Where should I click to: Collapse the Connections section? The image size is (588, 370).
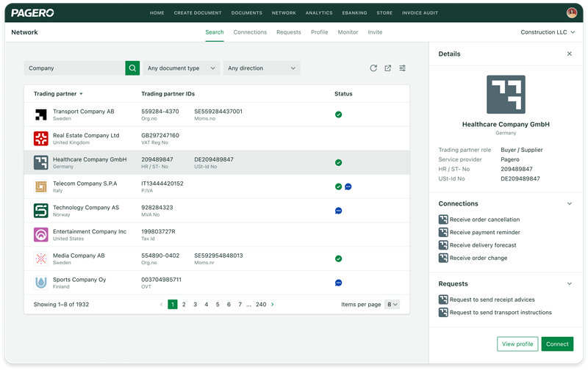tap(569, 203)
